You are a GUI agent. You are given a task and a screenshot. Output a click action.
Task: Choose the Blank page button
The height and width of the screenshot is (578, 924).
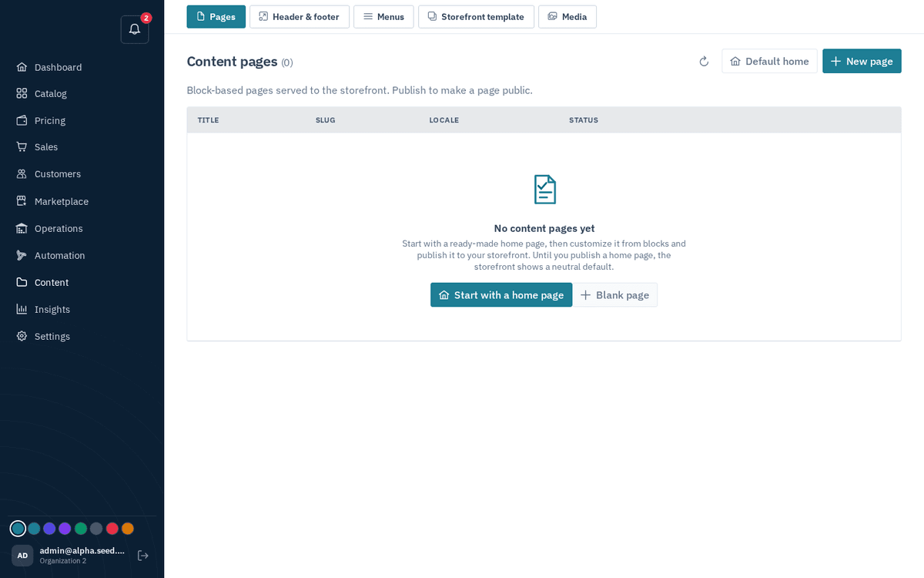coord(615,295)
